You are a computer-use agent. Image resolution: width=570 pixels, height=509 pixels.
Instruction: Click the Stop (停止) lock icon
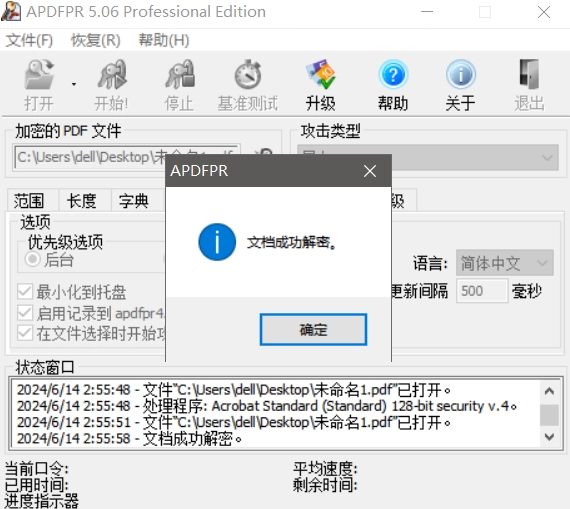tap(179, 75)
